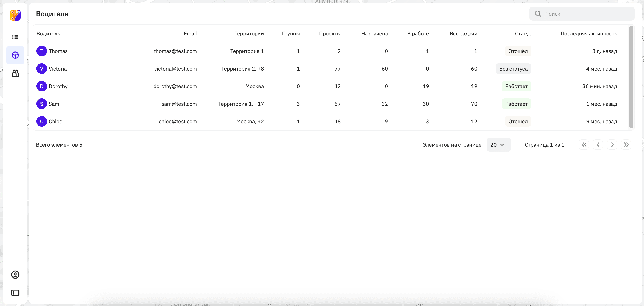Viewport: 644px width, 306px height.
Task: Click the previous page arrow
Action: coord(598,145)
